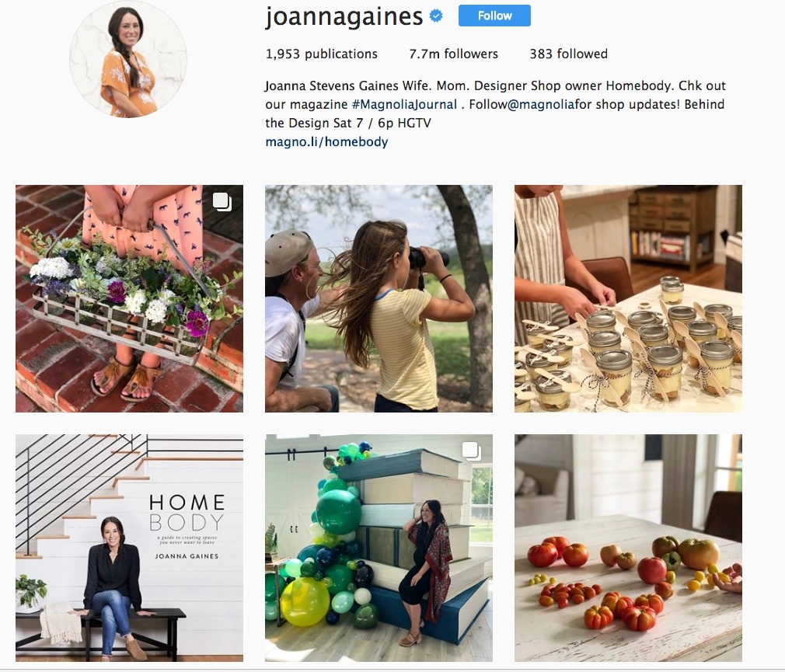Open the mason jar desserts photo
The image size is (785, 672).
click(628, 299)
